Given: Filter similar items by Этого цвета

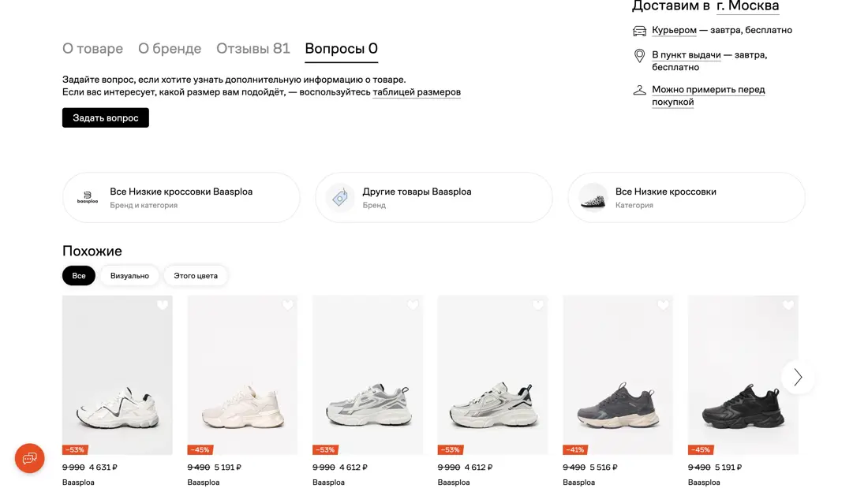Looking at the screenshot, I should click(196, 276).
